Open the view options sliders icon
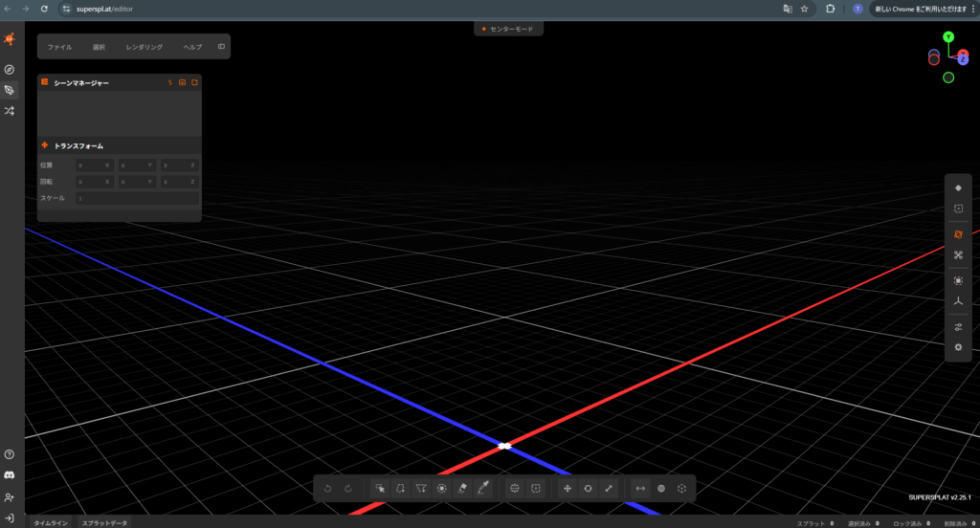Image resolution: width=980 pixels, height=528 pixels. coord(958,327)
